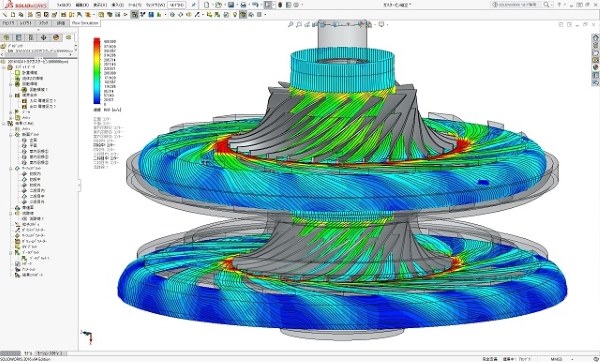Screen dimensions: 600x362
Task: Click the Print icon in the top toolbar
Action: point(243,5)
